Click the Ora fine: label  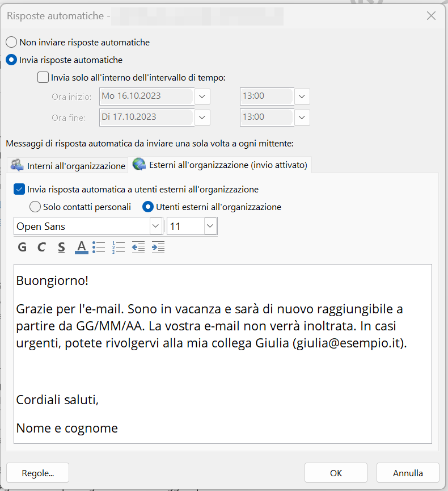[x=68, y=117]
